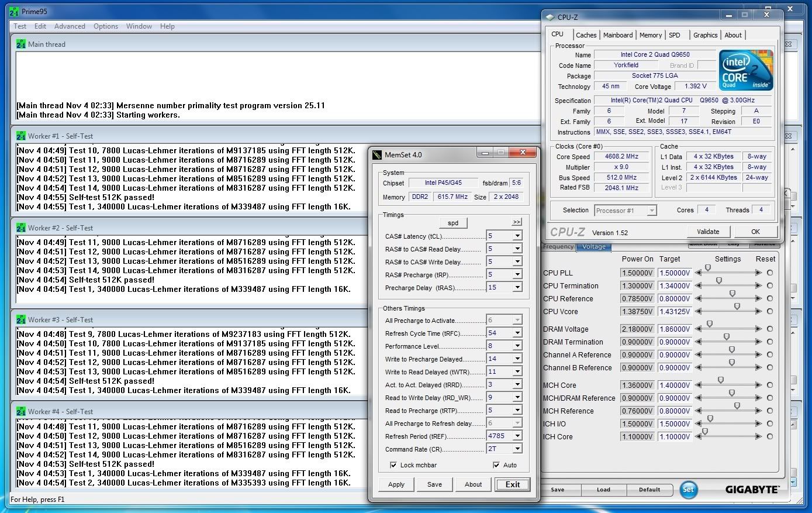Expand the MemSet timings with the >> button
The image size is (812, 513).
[517, 222]
